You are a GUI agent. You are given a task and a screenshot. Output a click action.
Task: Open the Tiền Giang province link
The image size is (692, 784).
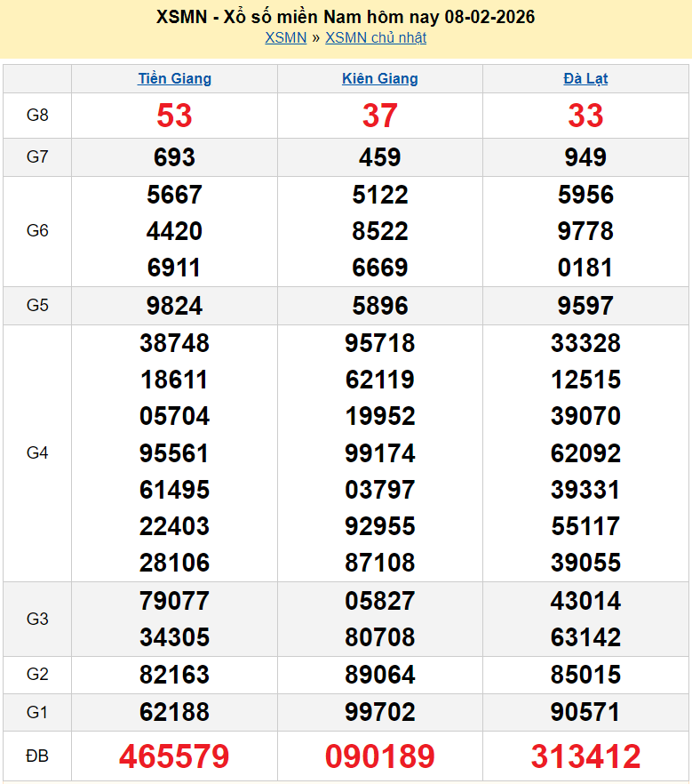174,78
